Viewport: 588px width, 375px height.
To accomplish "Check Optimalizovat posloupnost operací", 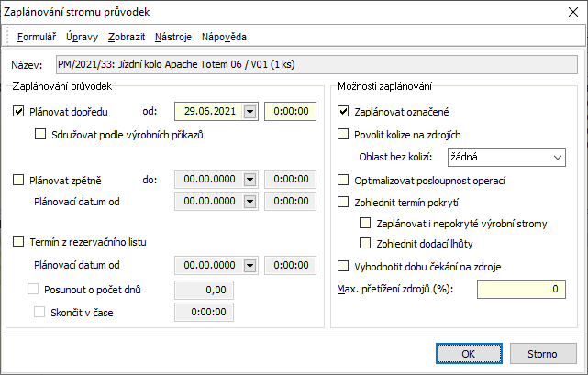I will tap(344, 180).
